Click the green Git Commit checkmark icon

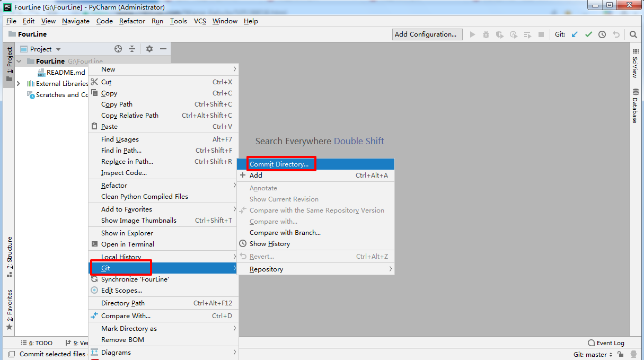tap(588, 34)
